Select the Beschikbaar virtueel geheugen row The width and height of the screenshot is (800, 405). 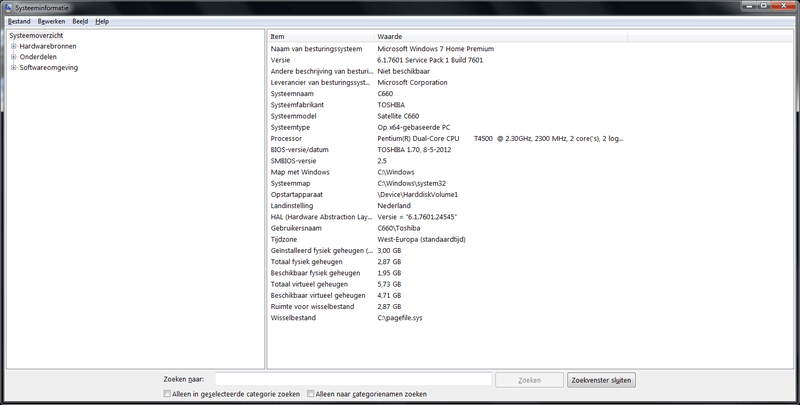pos(447,296)
